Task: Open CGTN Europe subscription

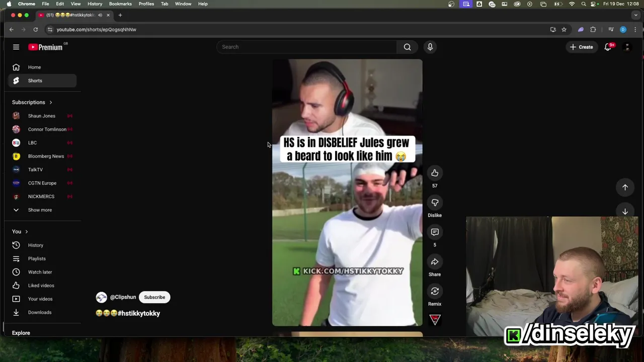Action: click(42, 183)
